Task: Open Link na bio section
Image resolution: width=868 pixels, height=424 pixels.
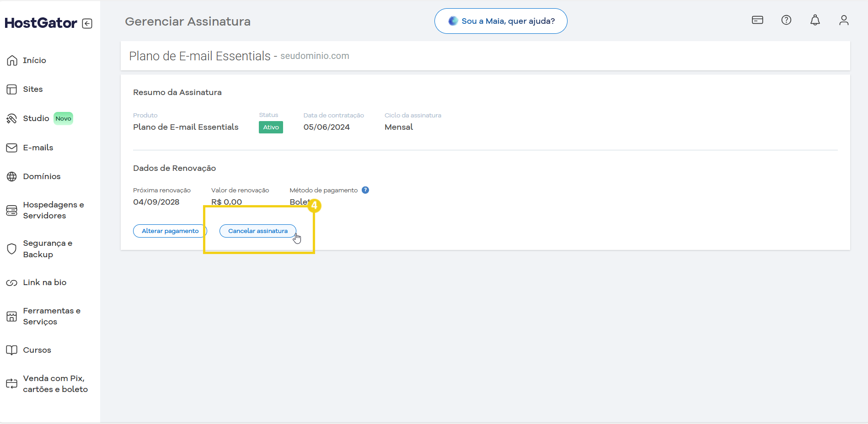Action: [45, 282]
